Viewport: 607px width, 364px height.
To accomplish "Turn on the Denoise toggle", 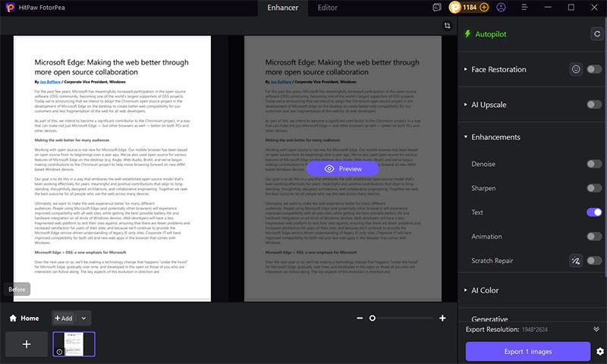I will pyautogui.click(x=594, y=164).
